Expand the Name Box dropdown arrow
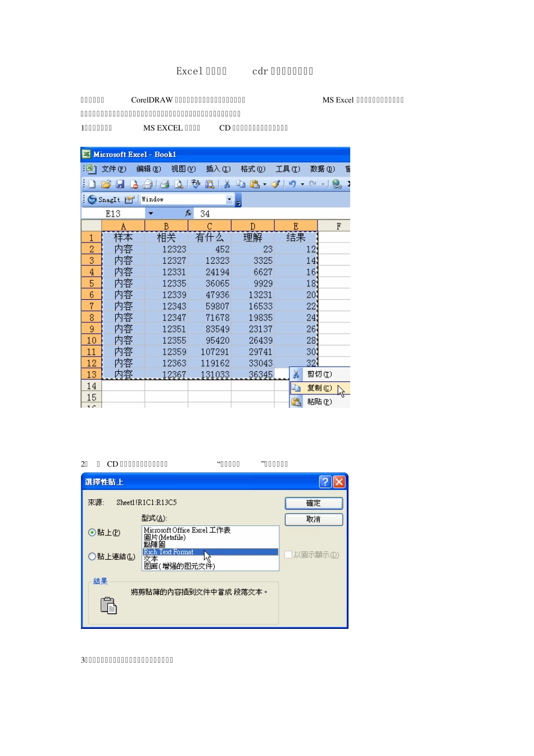The image size is (534, 756). (151, 214)
